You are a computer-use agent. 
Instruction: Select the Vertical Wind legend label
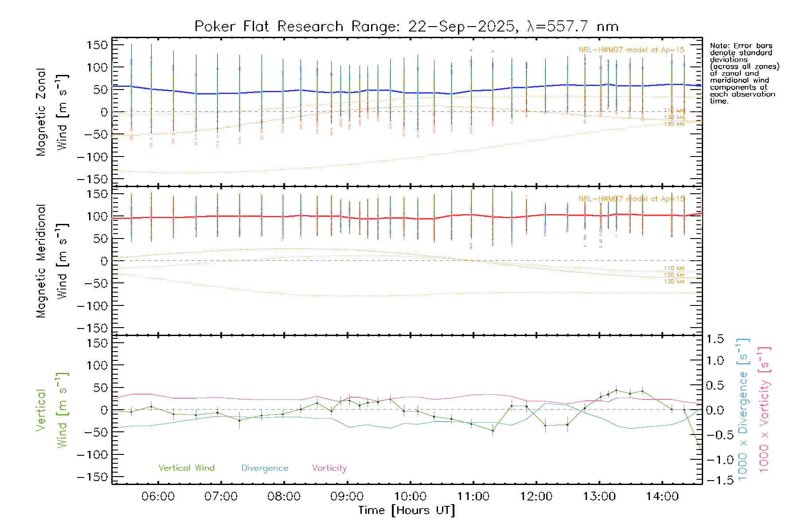point(186,468)
